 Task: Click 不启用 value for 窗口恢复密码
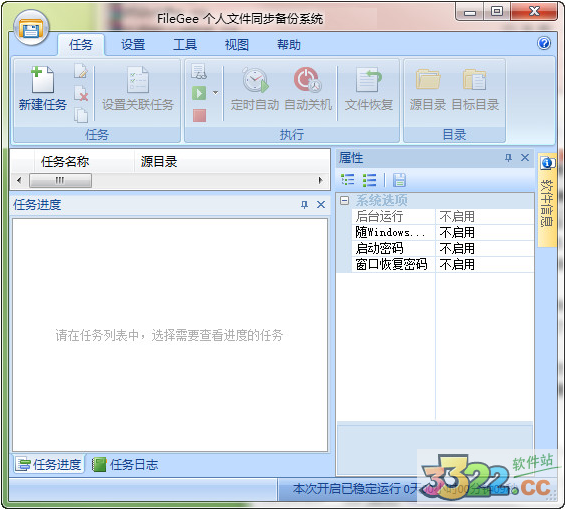(x=457, y=264)
